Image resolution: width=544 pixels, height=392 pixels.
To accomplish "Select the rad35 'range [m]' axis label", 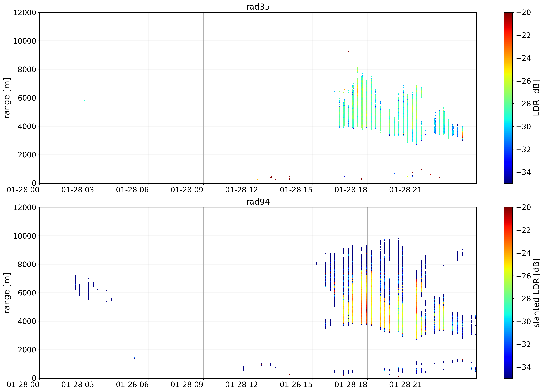I will 7,98.
